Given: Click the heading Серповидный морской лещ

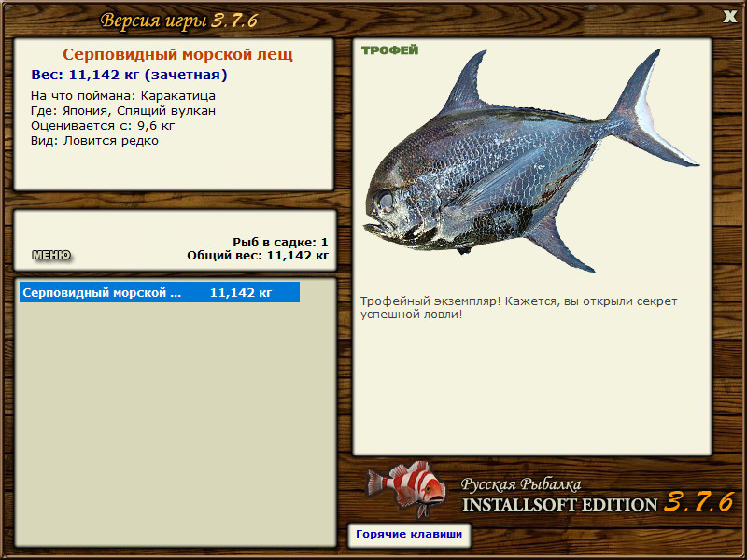Looking at the screenshot, I should [x=177, y=54].
